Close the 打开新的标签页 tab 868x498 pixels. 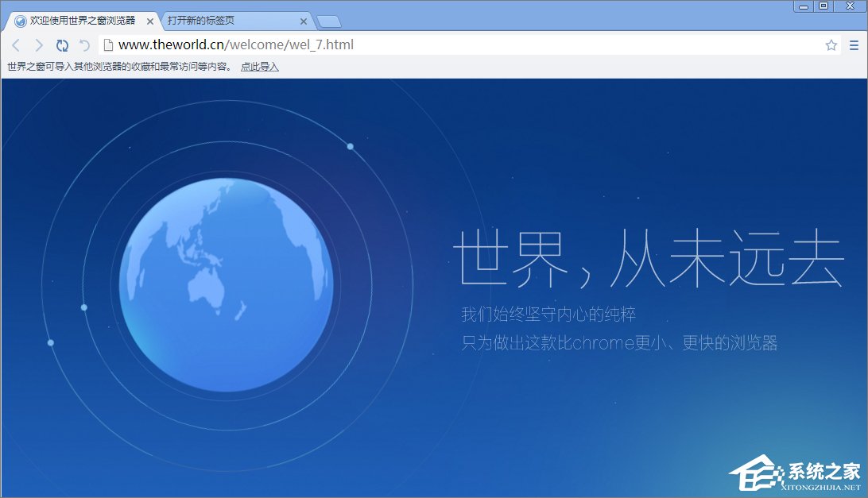click(304, 21)
